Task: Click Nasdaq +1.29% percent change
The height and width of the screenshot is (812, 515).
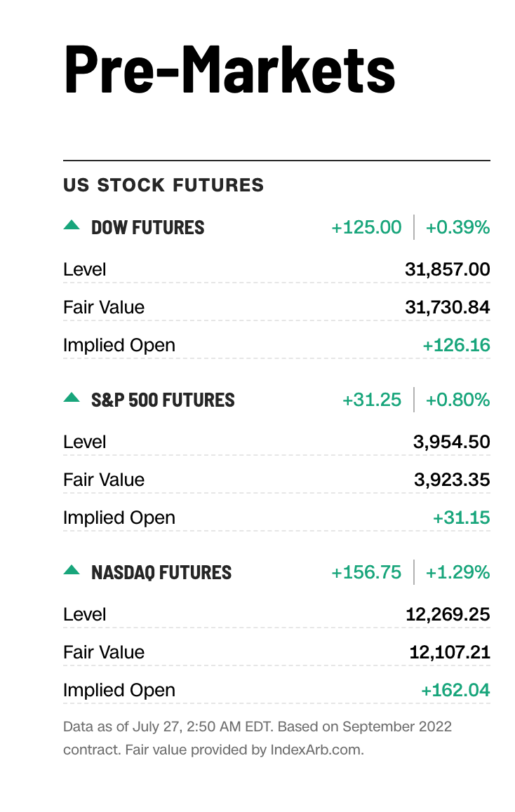Action: click(457, 572)
